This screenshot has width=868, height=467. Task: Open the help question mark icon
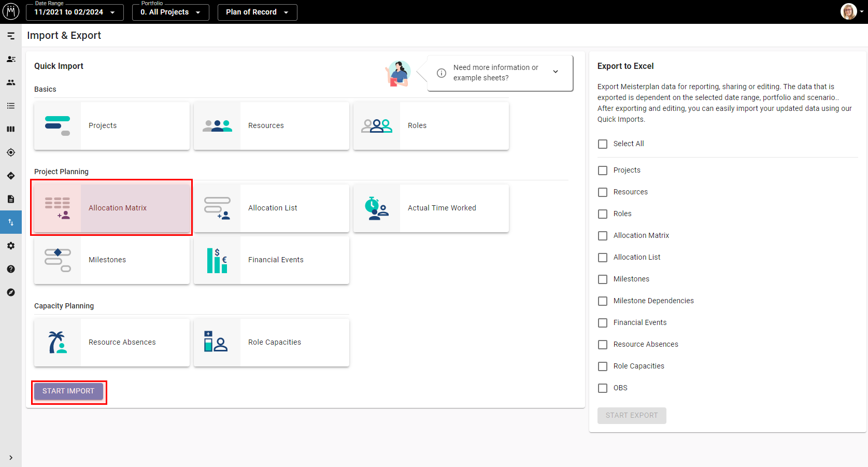click(11, 269)
